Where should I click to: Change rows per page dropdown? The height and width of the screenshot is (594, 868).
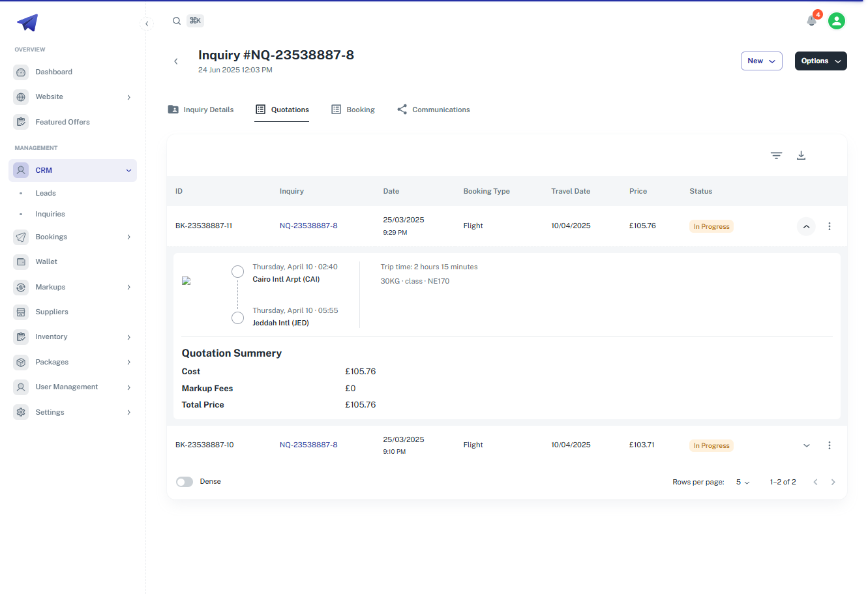(x=743, y=482)
